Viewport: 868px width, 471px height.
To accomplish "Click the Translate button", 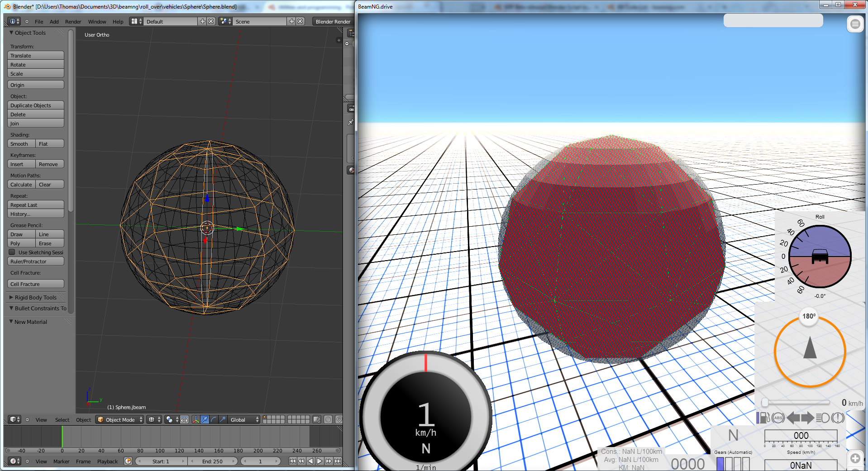I will [x=36, y=55].
